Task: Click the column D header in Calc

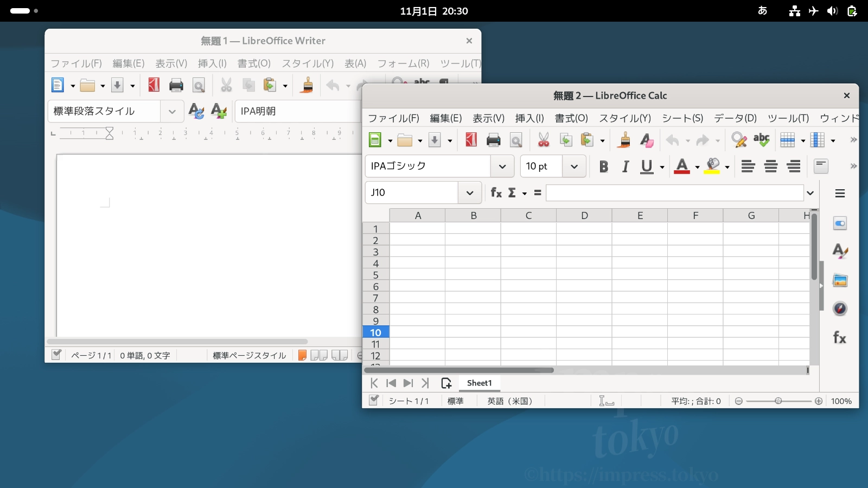Action: click(584, 216)
